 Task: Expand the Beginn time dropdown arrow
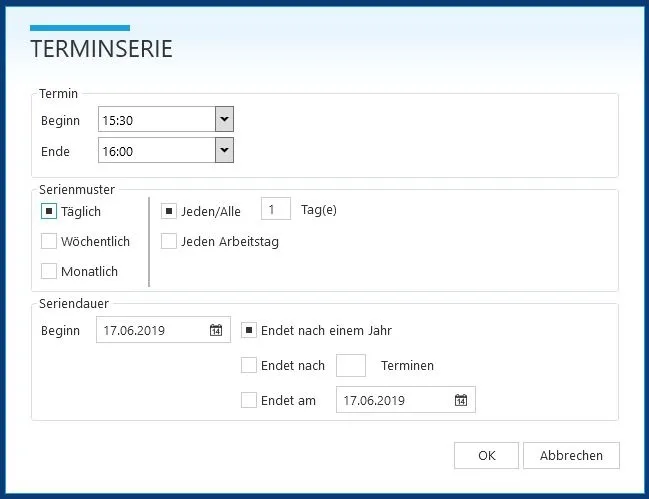pyautogui.click(x=224, y=119)
